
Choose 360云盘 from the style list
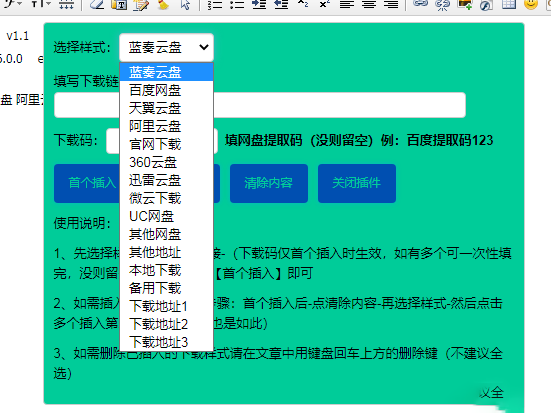coord(166,162)
